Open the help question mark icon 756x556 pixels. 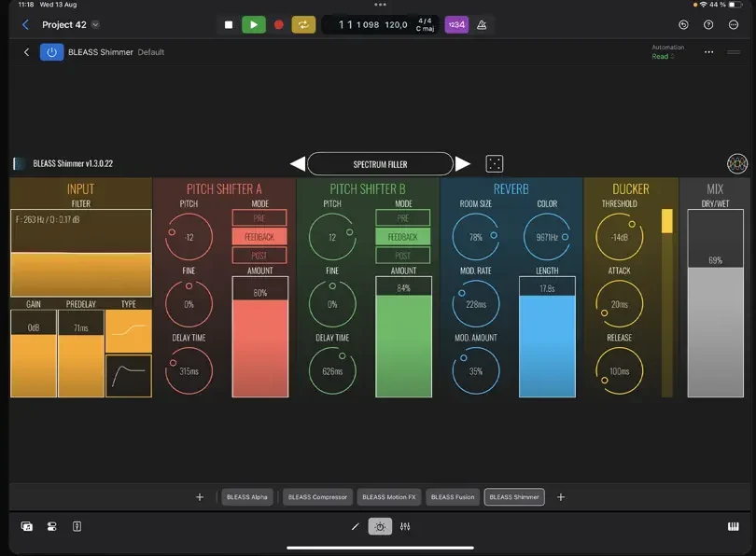[x=708, y=24]
